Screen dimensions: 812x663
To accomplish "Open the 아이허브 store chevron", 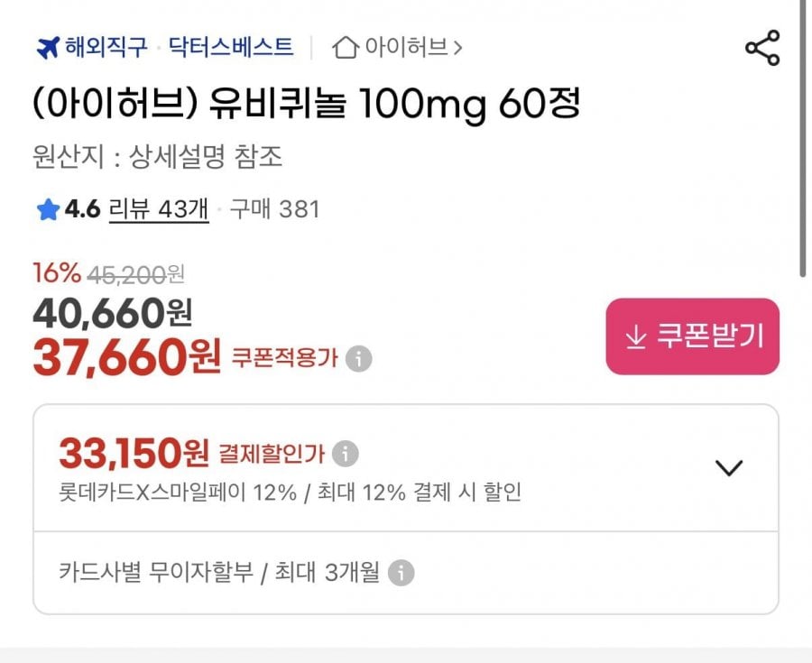I will pos(457,47).
